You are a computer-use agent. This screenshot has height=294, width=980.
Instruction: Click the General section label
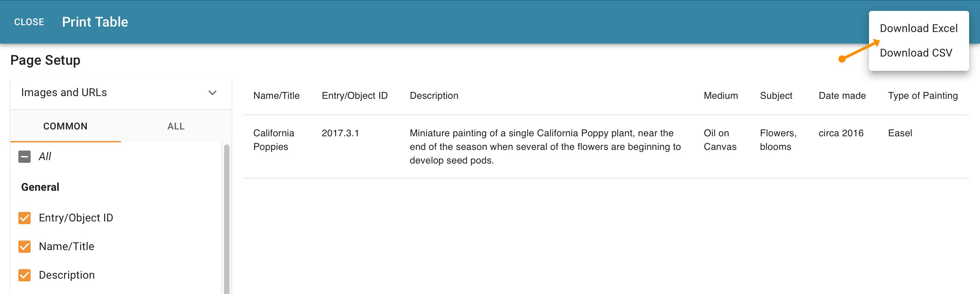40,187
